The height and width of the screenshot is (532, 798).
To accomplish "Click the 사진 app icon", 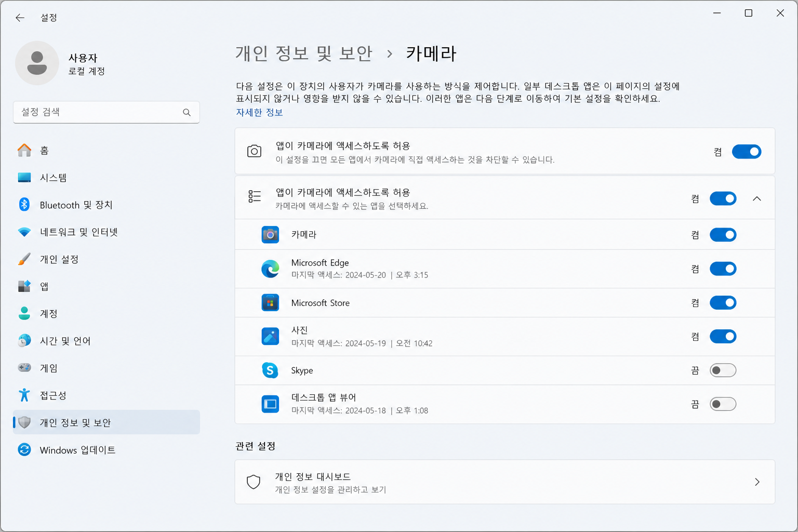I will coord(270,337).
